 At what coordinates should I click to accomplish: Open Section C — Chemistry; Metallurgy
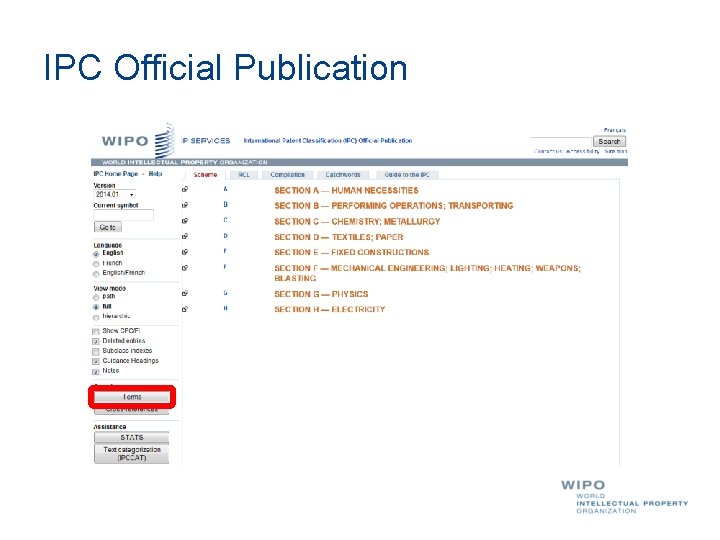click(x=357, y=221)
